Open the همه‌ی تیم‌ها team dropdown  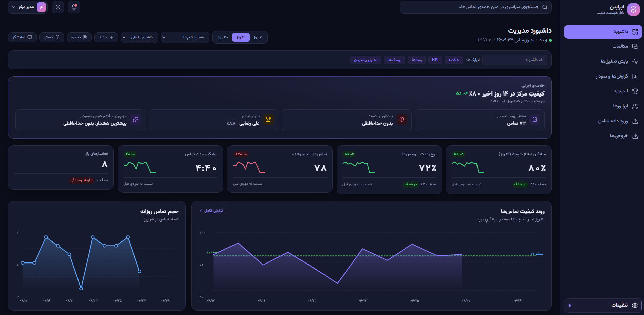click(x=185, y=37)
